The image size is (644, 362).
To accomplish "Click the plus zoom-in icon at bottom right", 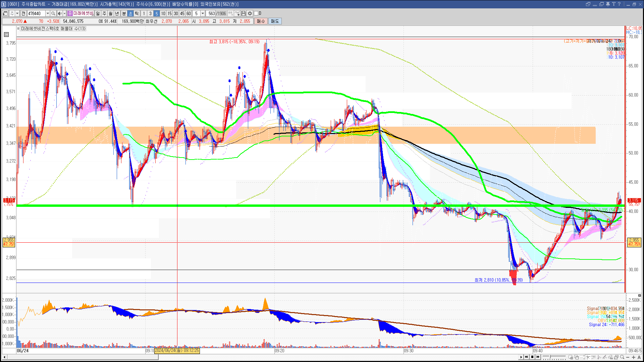I will (x=634, y=357).
